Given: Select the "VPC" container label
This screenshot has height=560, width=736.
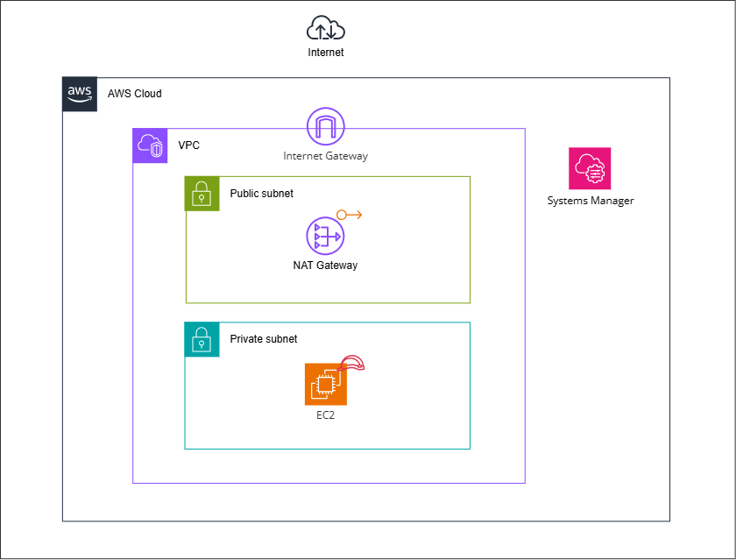Looking at the screenshot, I should click(x=188, y=145).
